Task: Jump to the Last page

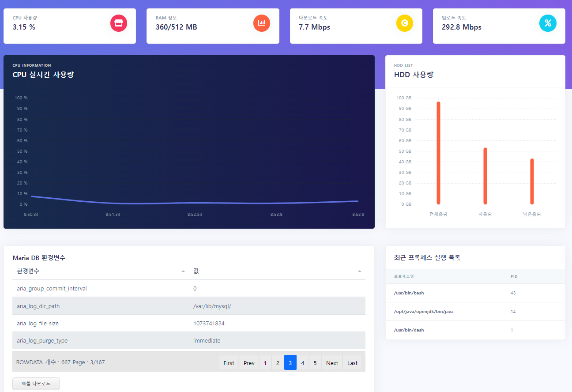Action: 352,362
